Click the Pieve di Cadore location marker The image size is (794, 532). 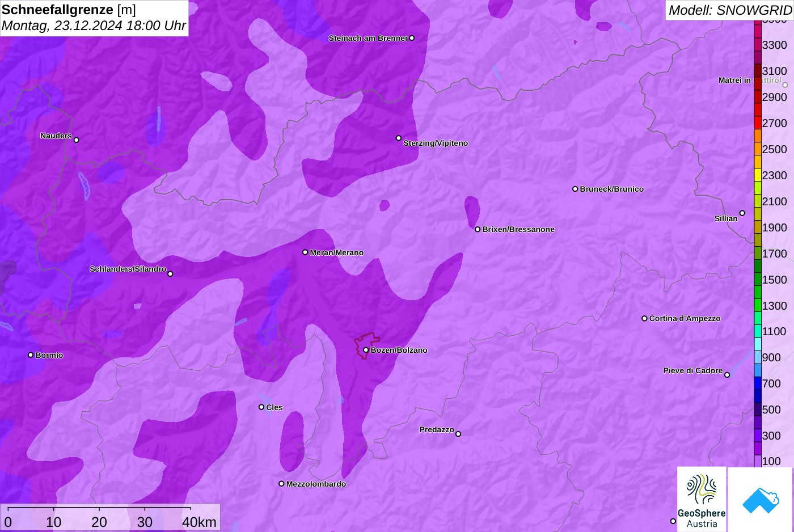tap(727, 375)
